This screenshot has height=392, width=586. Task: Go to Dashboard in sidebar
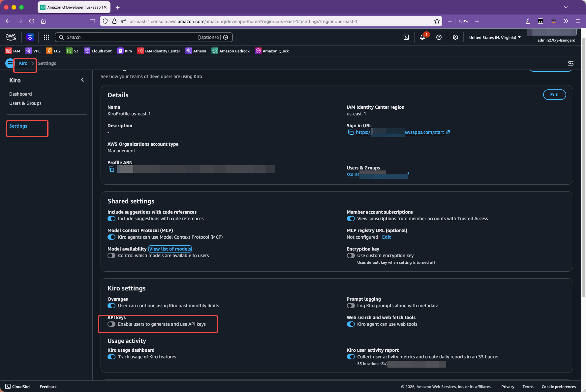coord(20,94)
